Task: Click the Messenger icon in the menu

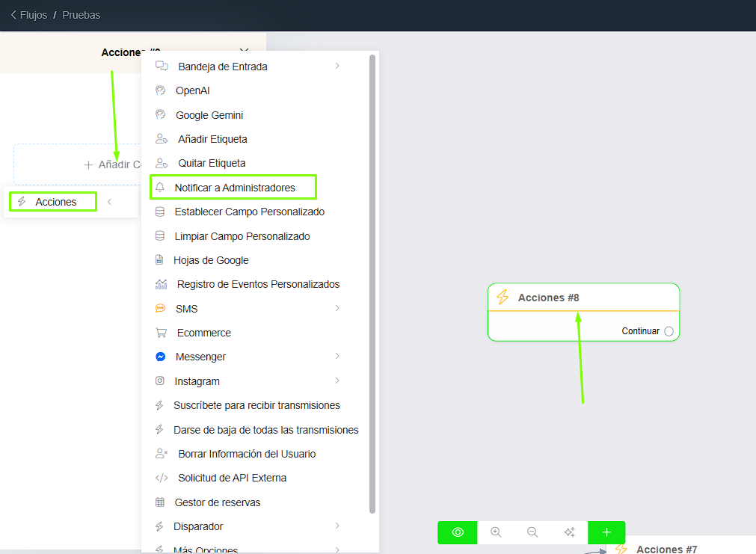Action: pos(160,357)
